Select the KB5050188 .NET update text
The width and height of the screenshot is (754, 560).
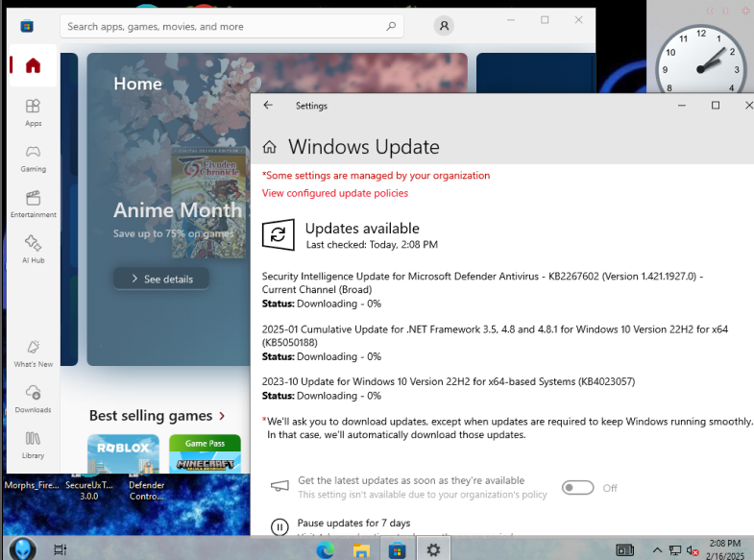495,335
